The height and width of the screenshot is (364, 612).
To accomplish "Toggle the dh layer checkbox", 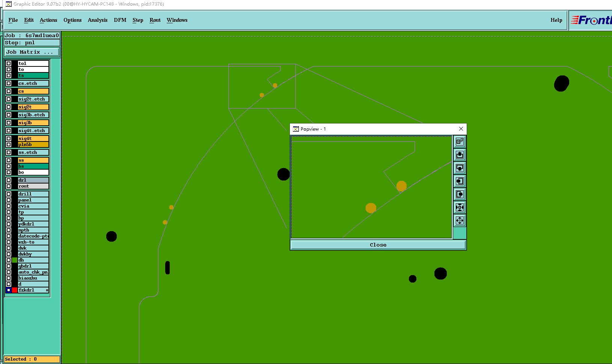I will [x=9, y=260].
